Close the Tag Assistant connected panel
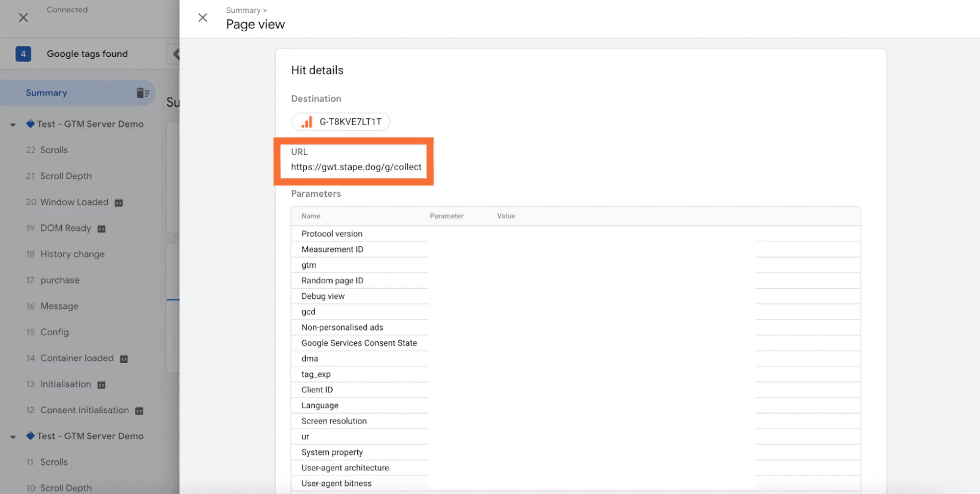980x494 pixels. [x=23, y=17]
